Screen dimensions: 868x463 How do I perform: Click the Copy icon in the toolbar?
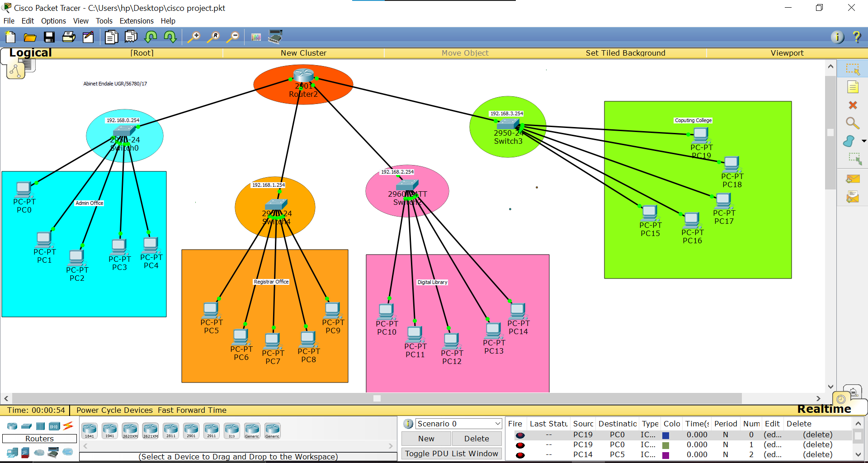point(111,37)
